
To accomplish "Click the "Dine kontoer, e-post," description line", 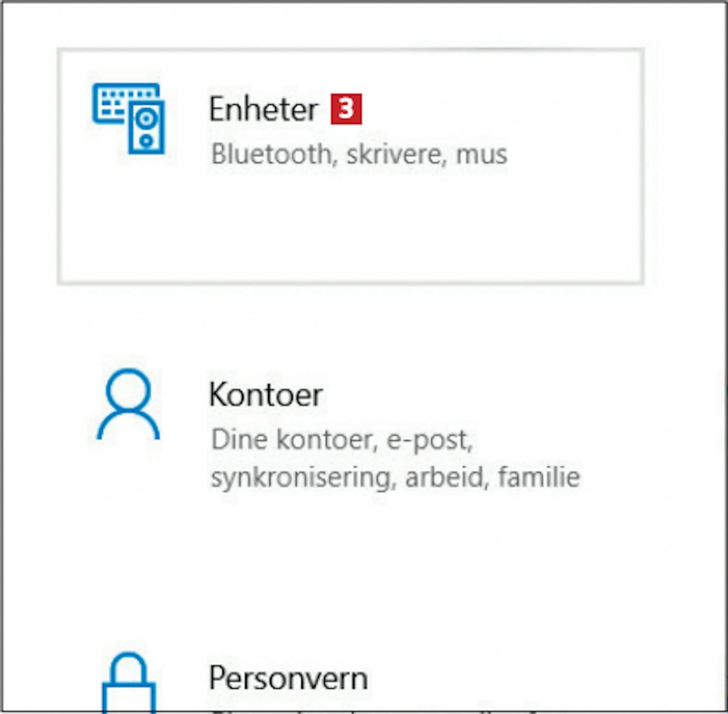I will pos(342,440).
